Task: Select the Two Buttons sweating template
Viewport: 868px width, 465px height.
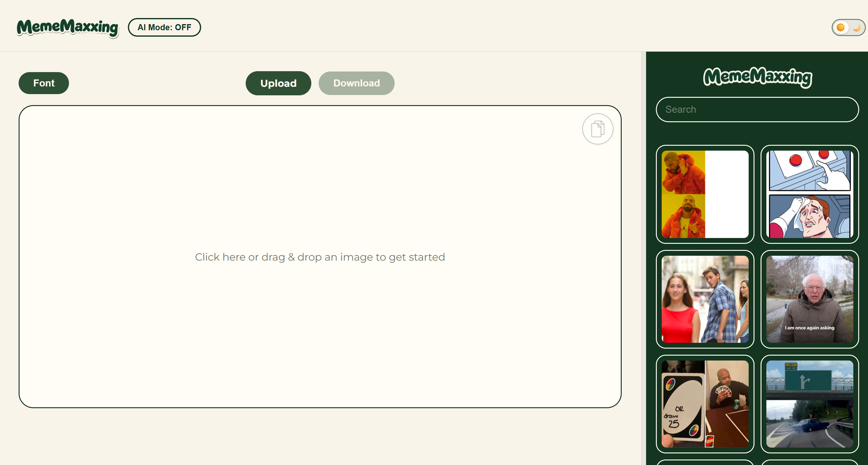Action: pyautogui.click(x=809, y=194)
